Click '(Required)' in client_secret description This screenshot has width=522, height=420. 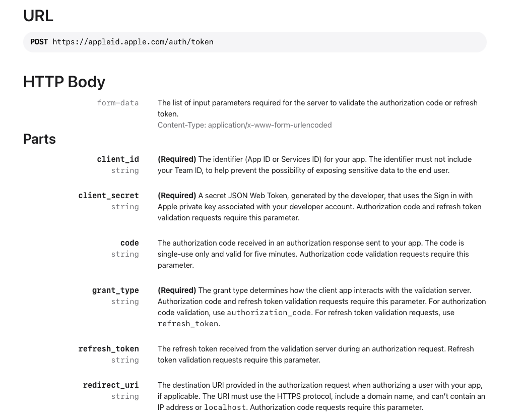[x=177, y=196]
